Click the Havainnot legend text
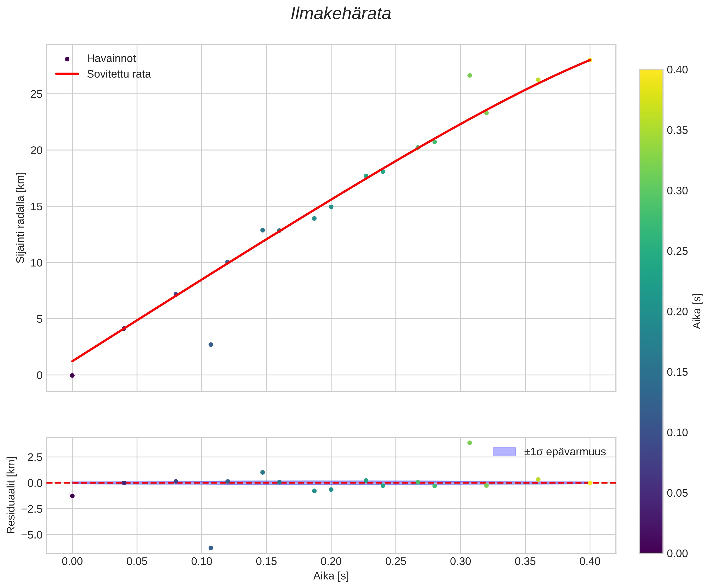 coord(112,59)
